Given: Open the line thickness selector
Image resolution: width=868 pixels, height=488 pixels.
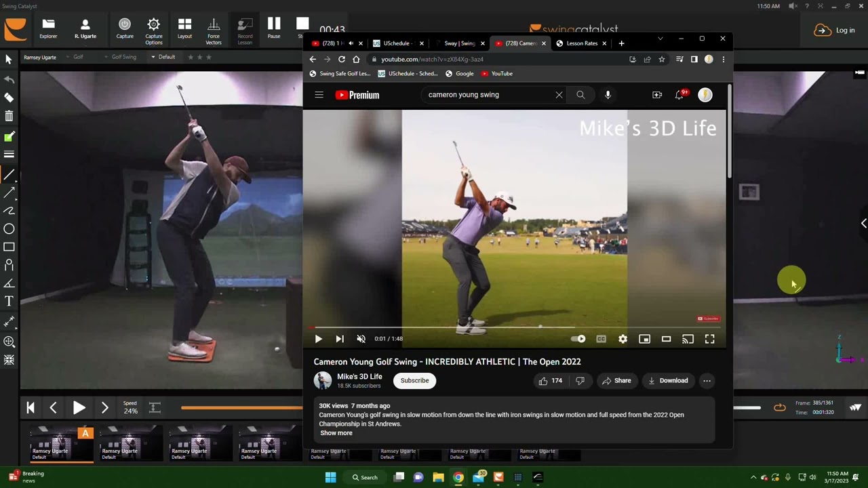Looking at the screenshot, I should click(9, 155).
